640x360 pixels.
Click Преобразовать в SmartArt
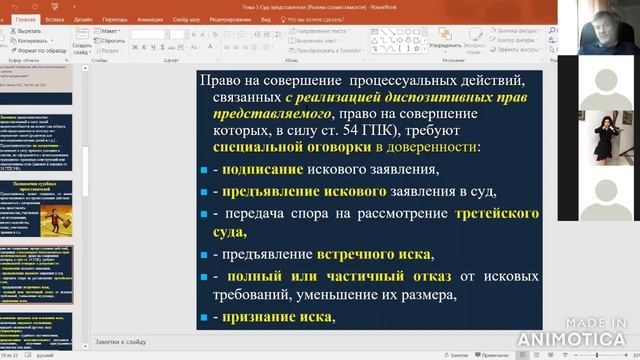pos(327,51)
